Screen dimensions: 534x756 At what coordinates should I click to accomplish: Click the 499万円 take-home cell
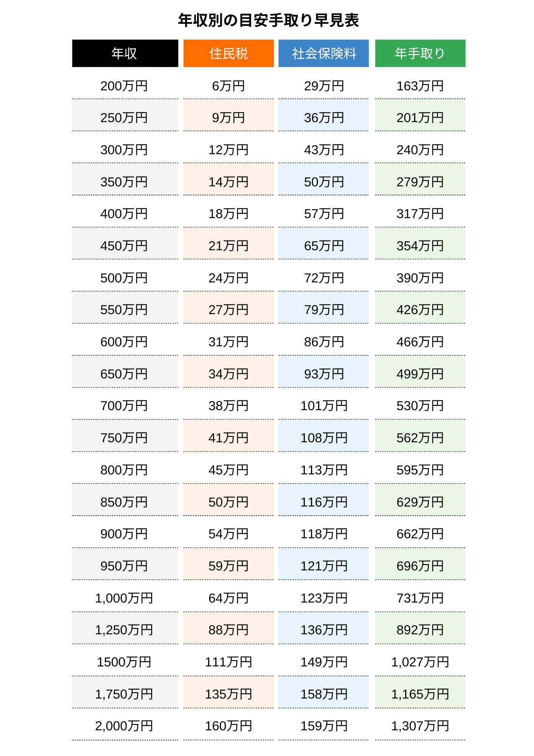click(420, 374)
